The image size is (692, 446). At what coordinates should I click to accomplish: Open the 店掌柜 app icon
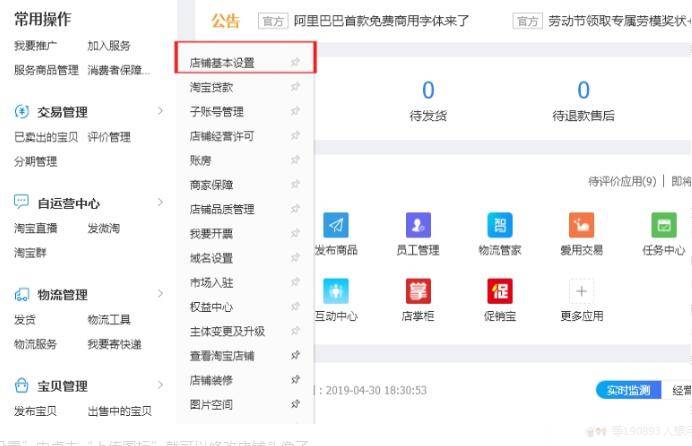click(418, 291)
